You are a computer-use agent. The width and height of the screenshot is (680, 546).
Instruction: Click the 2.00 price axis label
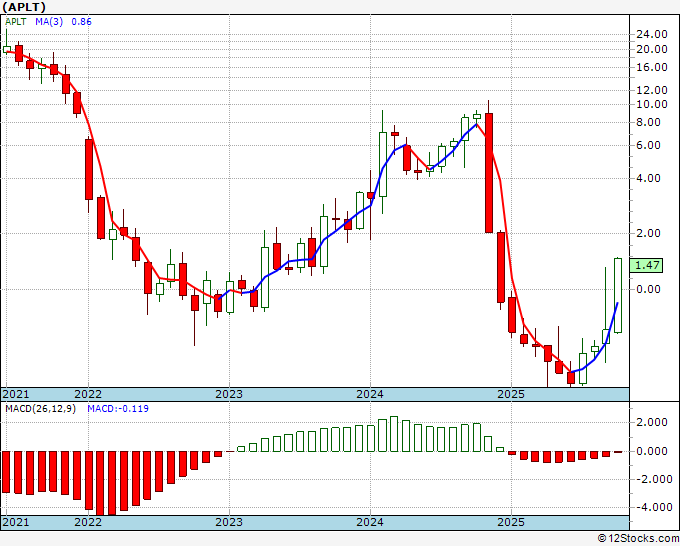[648, 233]
